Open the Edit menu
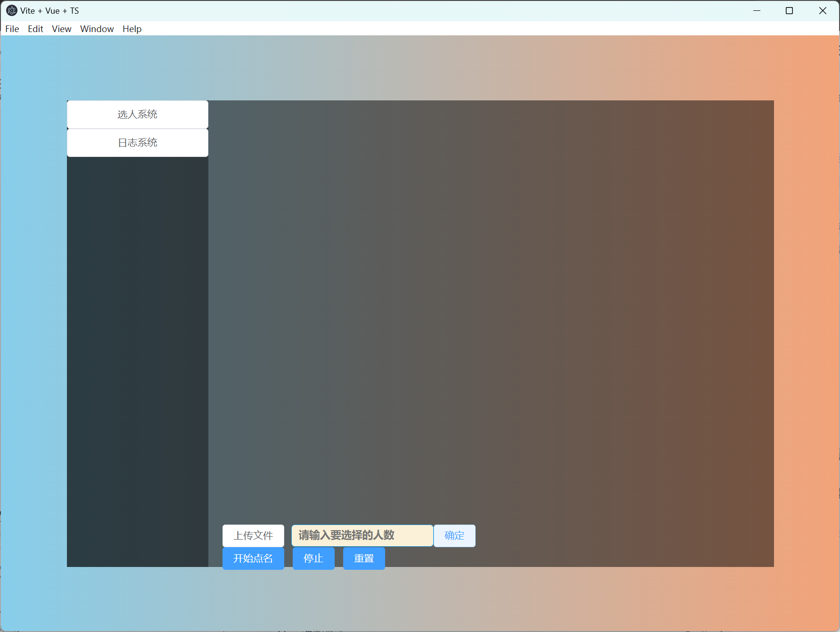Screen dimensions: 840x632 pos(35,28)
